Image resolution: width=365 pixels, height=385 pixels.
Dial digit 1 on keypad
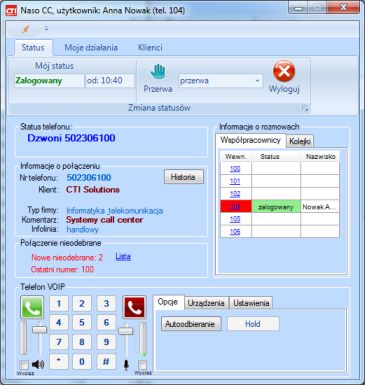coord(59,304)
